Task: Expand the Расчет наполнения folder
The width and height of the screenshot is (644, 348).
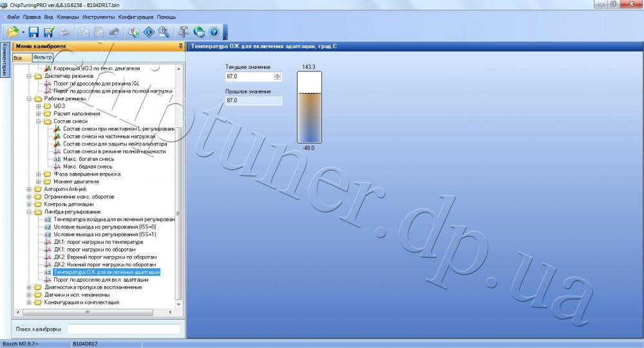Action: point(38,114)
